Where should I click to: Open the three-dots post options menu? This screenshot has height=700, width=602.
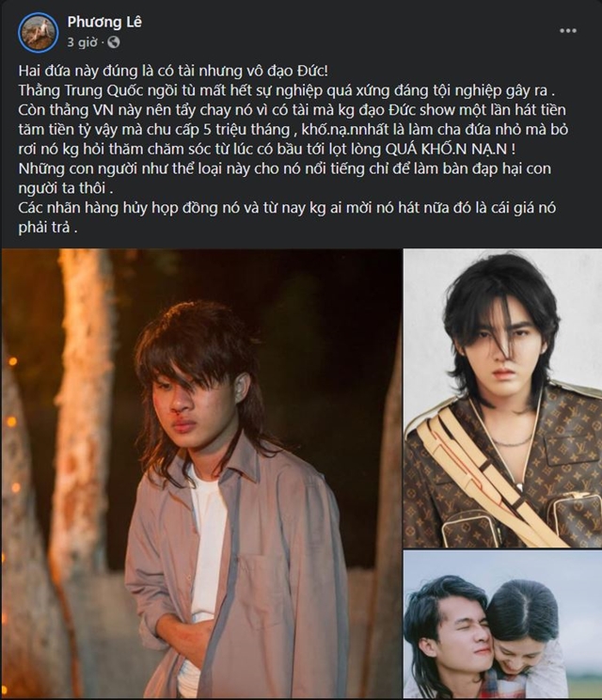[567, 31]
